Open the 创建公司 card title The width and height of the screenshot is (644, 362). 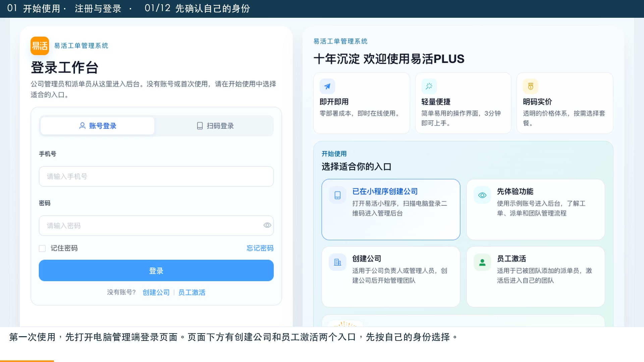tap(367, 259)
